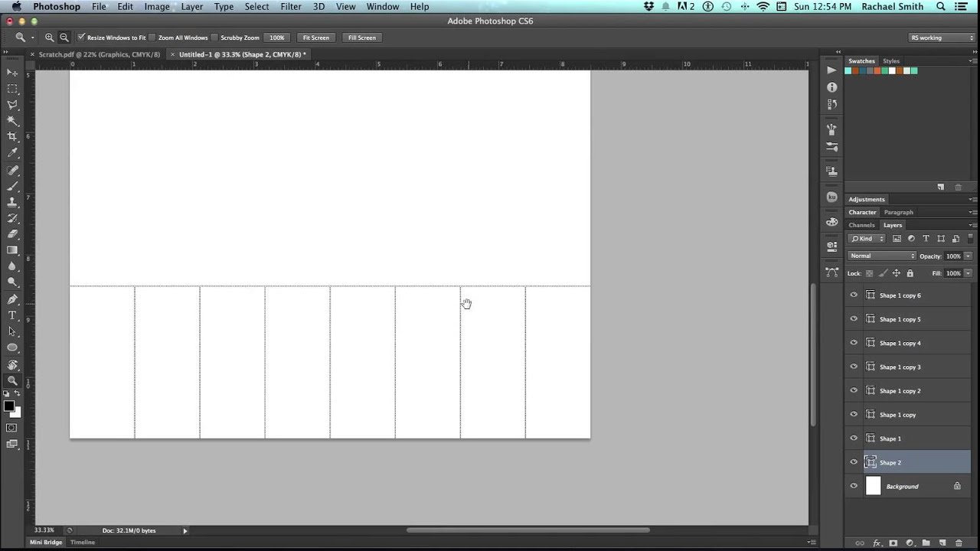Open the Actions panel play icon
This screenshot has width=980, height=551.
832,70
